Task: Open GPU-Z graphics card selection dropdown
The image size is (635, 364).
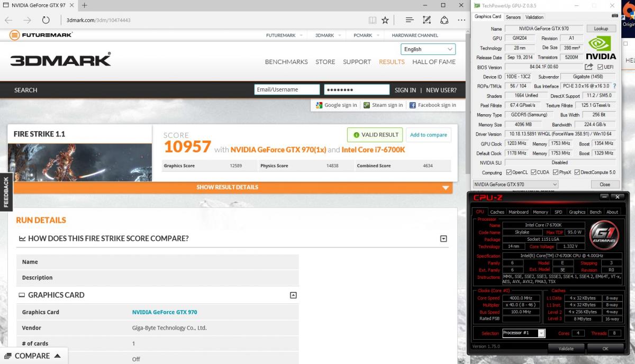Action: tap(515, 184)
